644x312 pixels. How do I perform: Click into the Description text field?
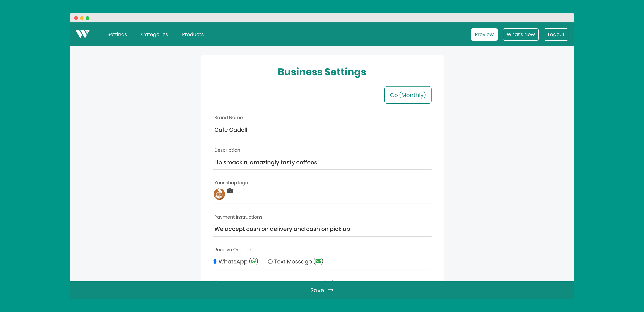[322, 162]
